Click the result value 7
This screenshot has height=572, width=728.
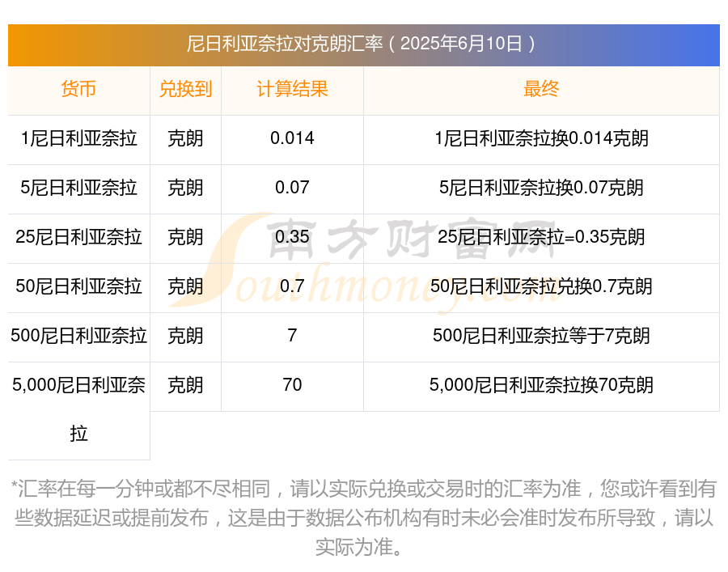tap(292, 336)
